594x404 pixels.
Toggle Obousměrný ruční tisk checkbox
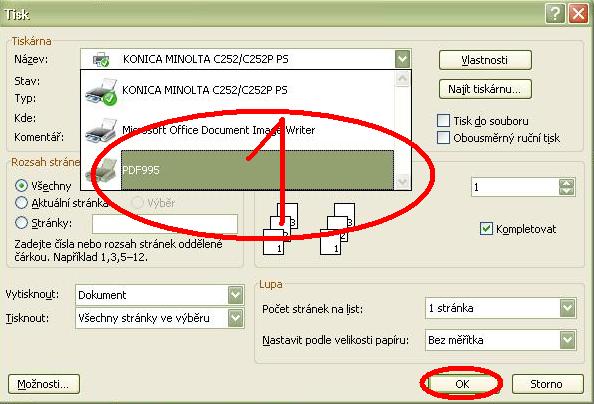(443, 138)
